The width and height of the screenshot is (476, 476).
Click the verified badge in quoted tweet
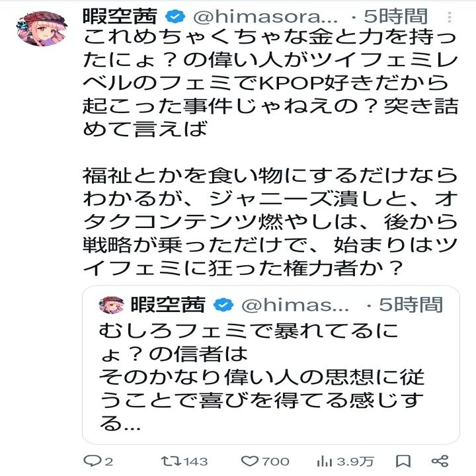(225, 305)
